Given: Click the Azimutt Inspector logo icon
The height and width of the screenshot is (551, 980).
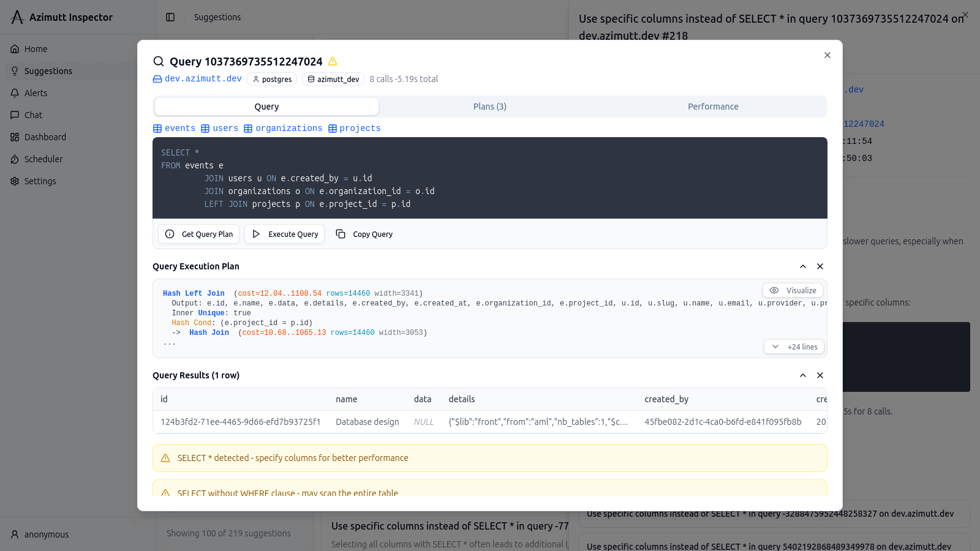Looking at the screenshot, I should pos(17,17).
